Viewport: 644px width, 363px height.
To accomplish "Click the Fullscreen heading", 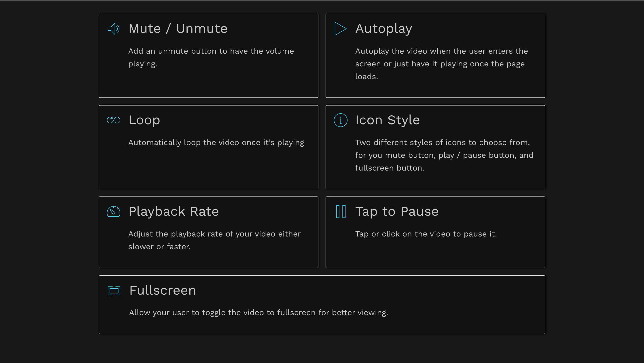I will [163, 290].
